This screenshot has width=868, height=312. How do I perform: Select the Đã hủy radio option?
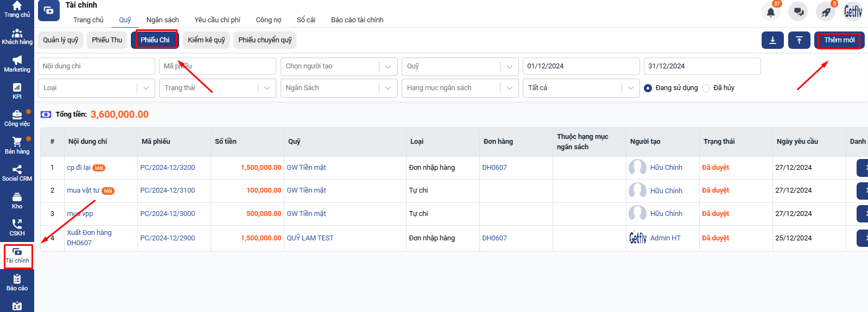click(706, 88)
